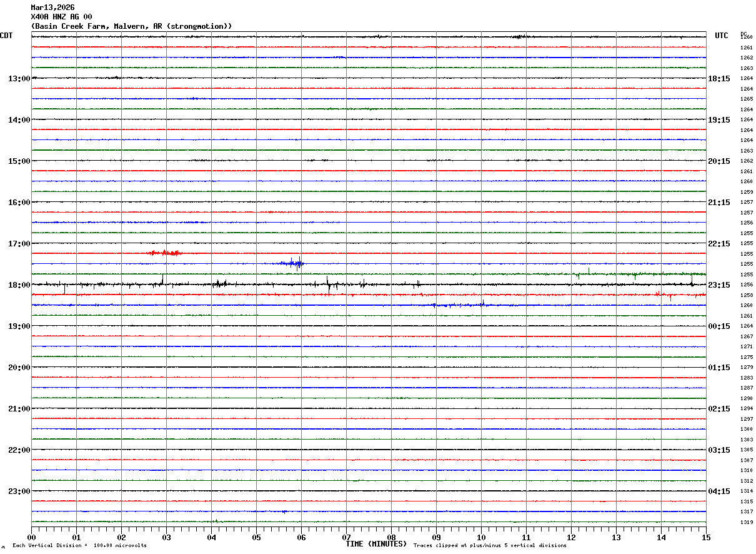Click the 03:15 UTC time label
Image resolution: width=756 pixels, height=554 pixels.
[719, 450]
